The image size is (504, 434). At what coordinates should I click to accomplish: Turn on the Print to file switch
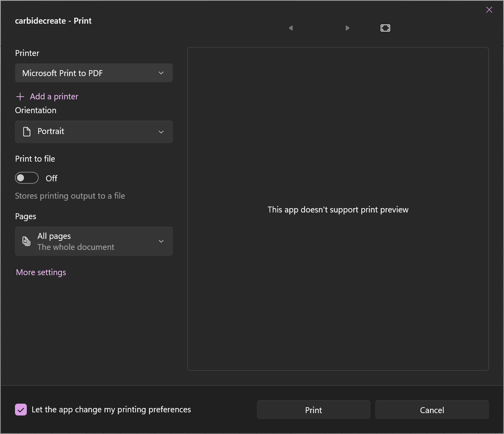(x=27, y=178)
